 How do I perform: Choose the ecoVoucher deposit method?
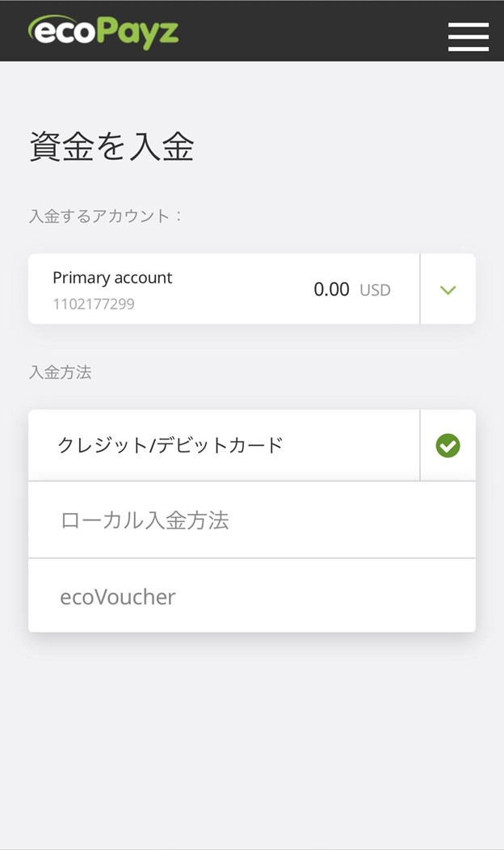[118, 597]
